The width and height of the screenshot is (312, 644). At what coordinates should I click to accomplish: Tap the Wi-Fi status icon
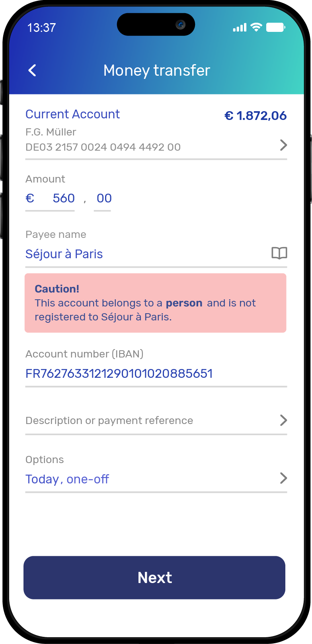(257, 27)
